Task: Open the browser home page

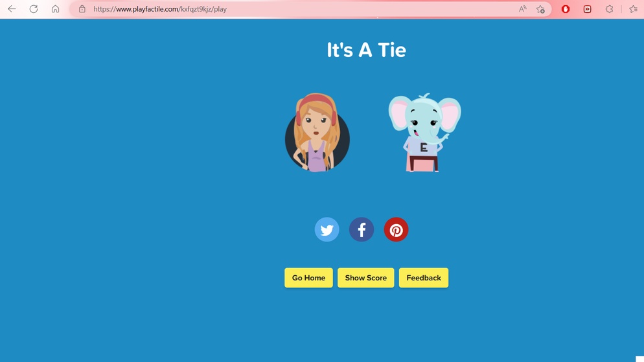Action: pos(56,9)
